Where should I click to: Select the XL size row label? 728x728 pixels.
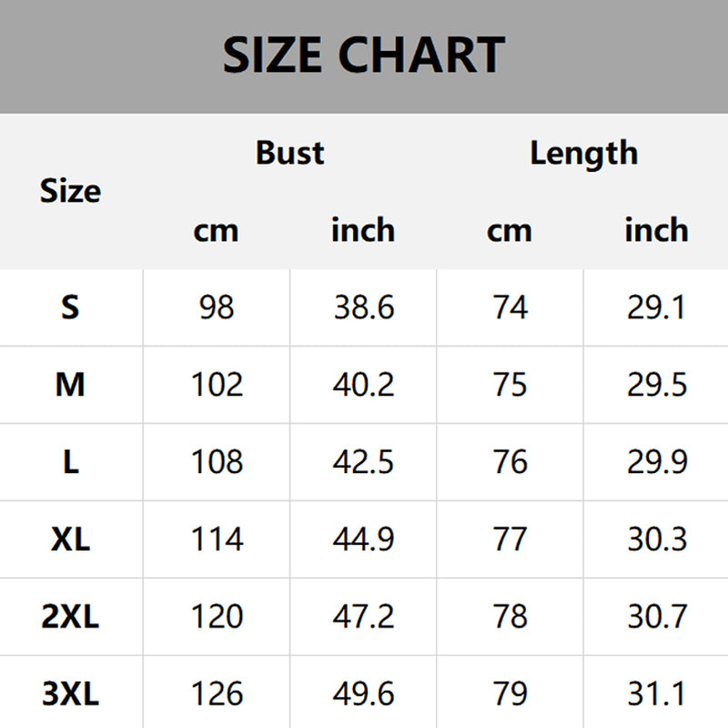coord(70,540)
